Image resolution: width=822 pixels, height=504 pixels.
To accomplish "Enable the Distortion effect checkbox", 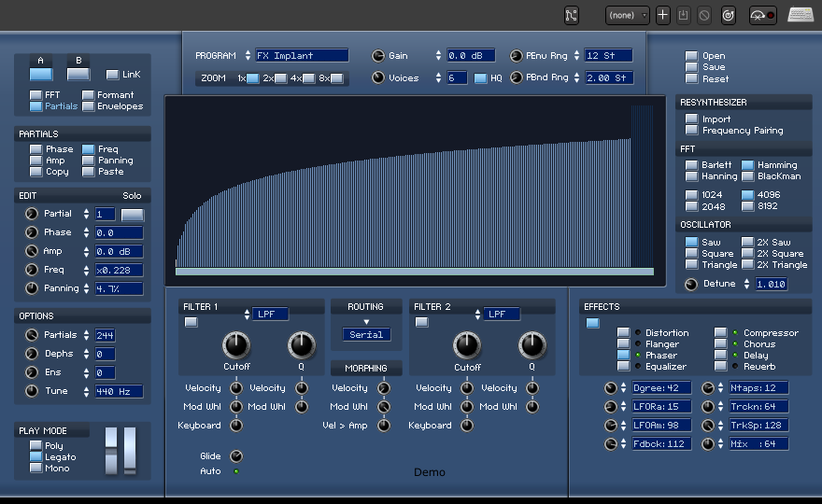I will pos(623,333).
